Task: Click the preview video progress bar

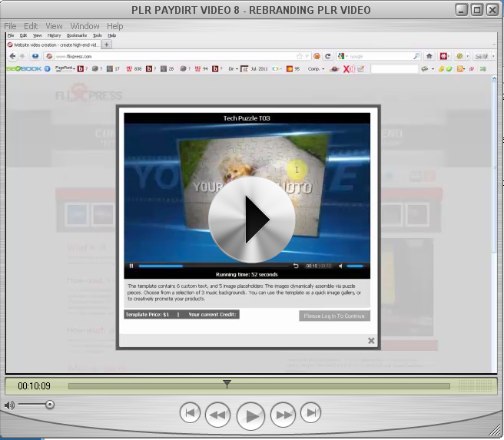Action: [214, 266]
